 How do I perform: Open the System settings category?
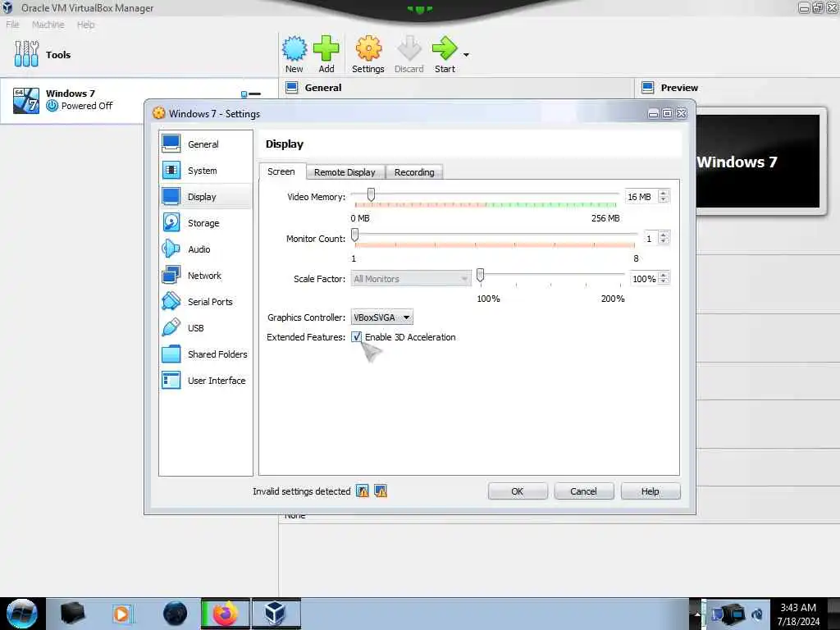coord(206,171)
